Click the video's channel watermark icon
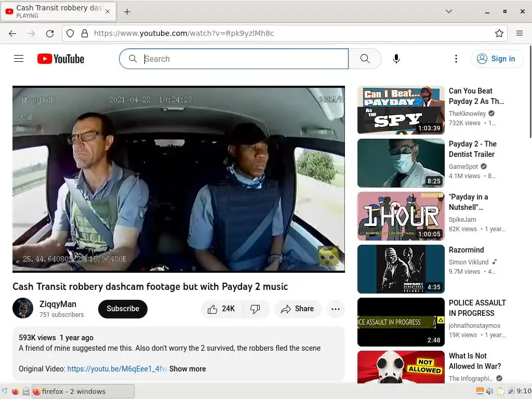Viewport: 532px width, 399px height. [328, 256]
